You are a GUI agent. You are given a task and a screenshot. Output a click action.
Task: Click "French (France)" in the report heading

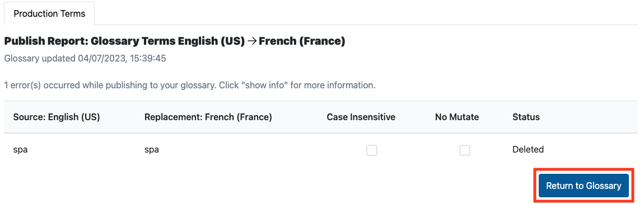[302, 41]
